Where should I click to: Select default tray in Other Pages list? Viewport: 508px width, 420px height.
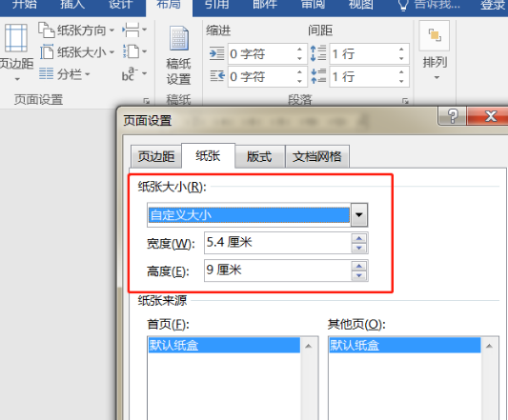pos(405,345)
